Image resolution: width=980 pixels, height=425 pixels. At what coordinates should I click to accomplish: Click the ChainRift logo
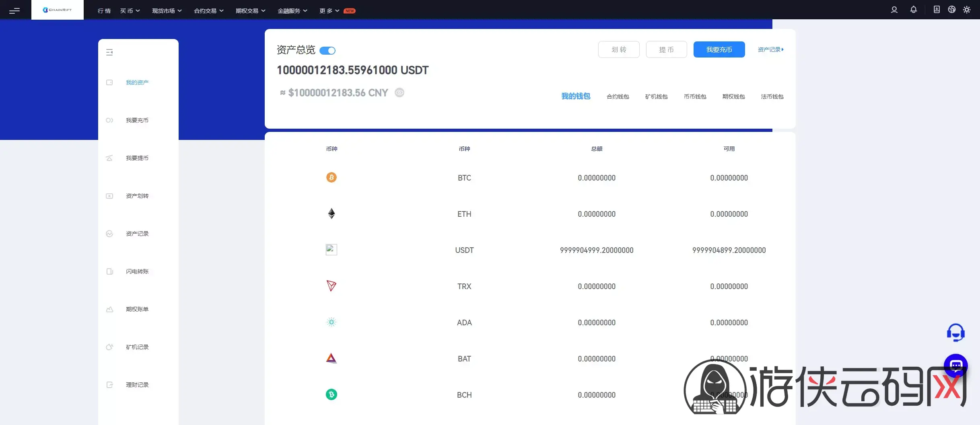tap(58, 10)
